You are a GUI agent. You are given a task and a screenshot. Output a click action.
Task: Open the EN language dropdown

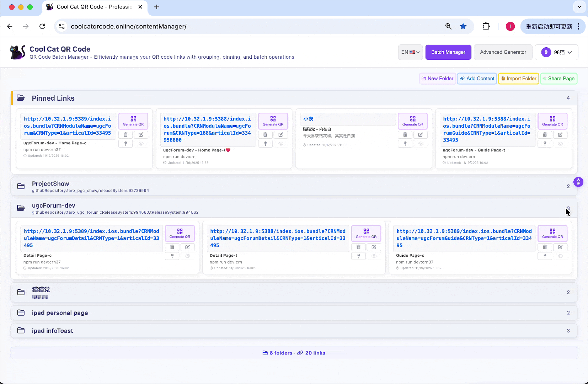(x=410, y=52)
